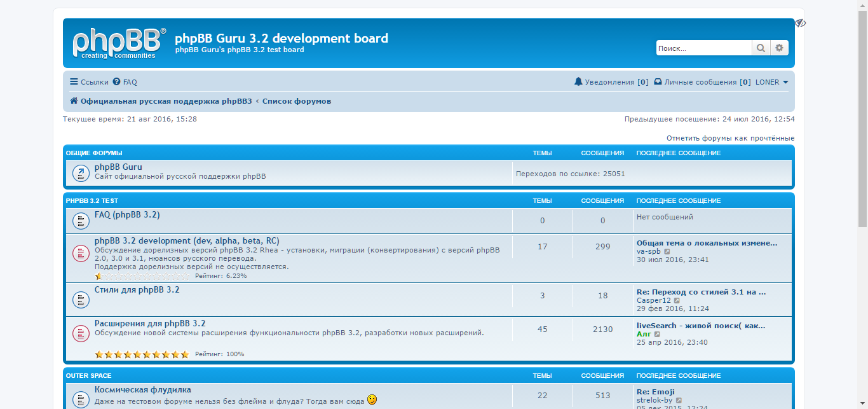The height and width of the screenshot is (409, 868).
Task: Click the rating stars under phpBB 3.2 development
Action: 142,276
